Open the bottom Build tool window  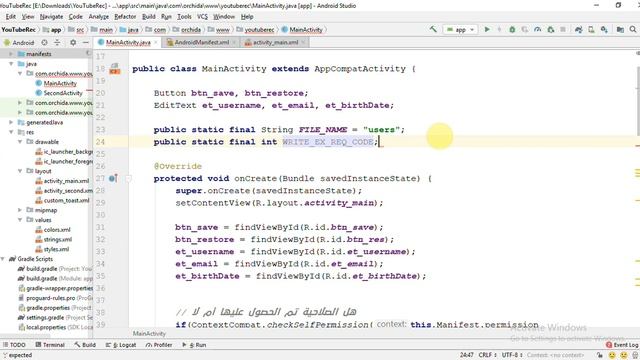coord(85,345)
